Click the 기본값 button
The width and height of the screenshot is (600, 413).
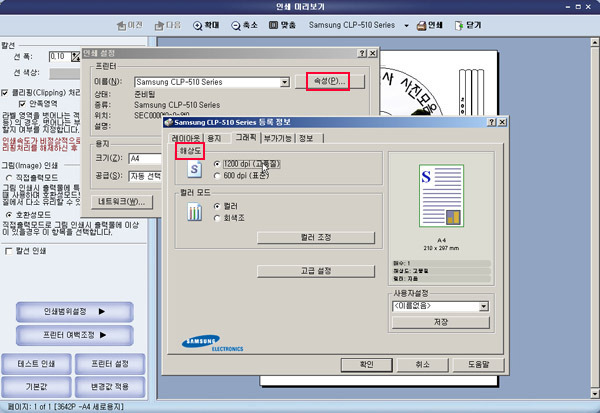point(36,387)
